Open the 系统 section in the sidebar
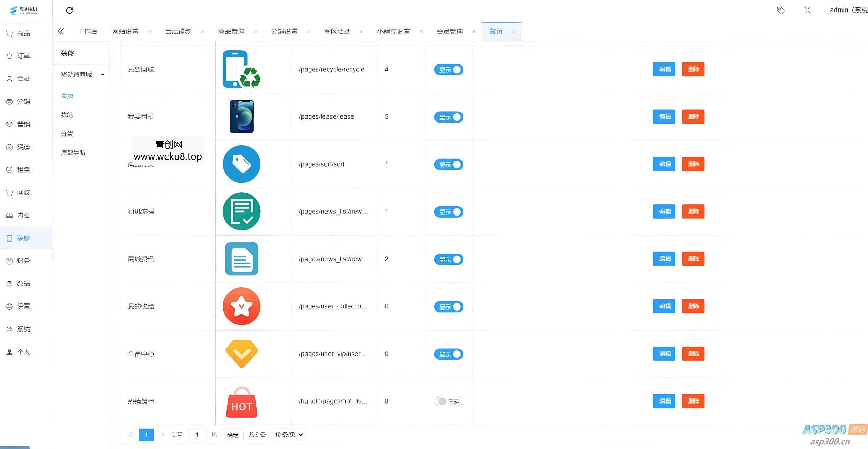The image size is (868, 449). pyautogui.click(x=23, y=329)
